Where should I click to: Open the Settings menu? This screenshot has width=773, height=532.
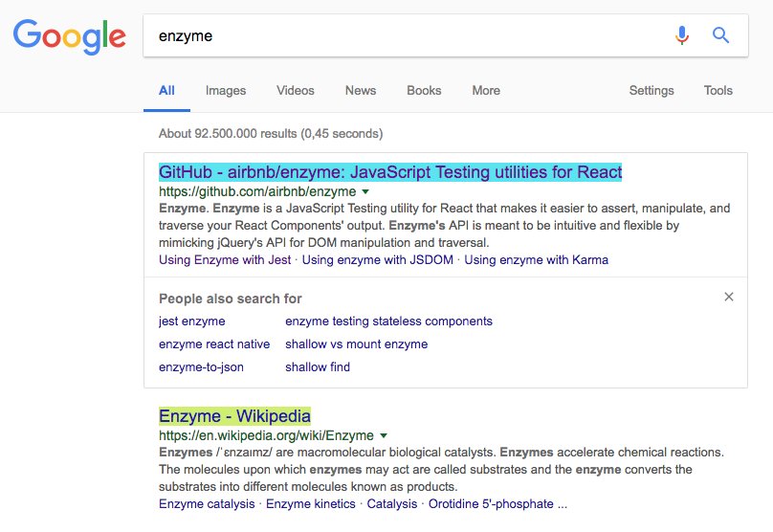tap(652, 90)
